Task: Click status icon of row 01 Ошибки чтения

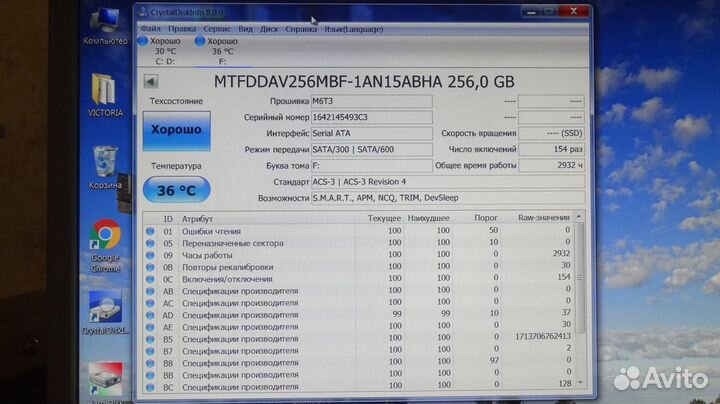Action: point(150,231)
